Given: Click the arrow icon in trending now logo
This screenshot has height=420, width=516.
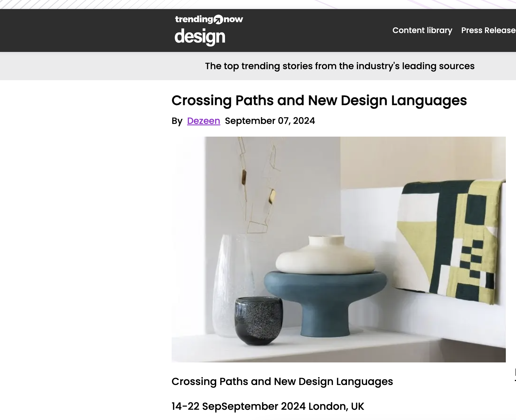Looking at the screenshot, I should tap(218, 19).
